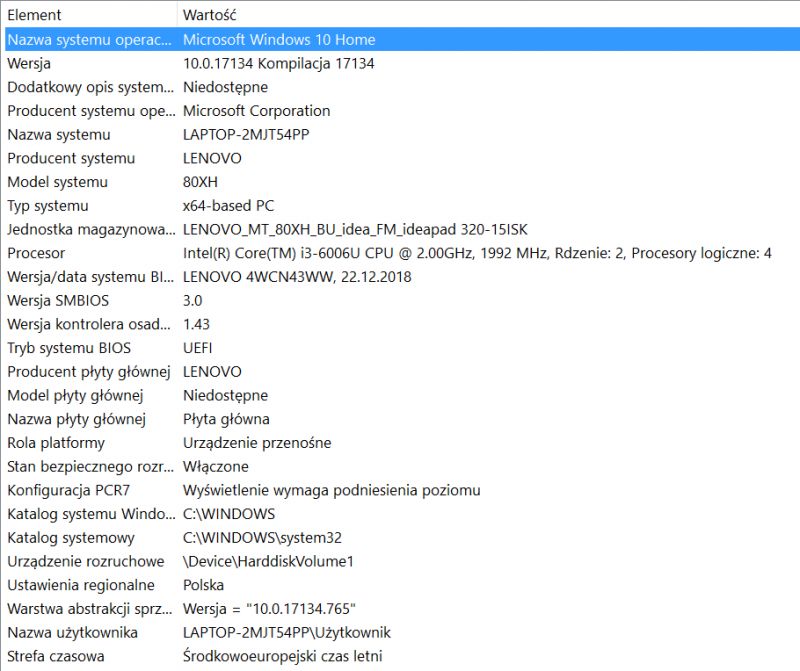Viewport: 800px width, 671px height.
Task: Select the 'Typ systemu' row label
Action: [48, 206]
